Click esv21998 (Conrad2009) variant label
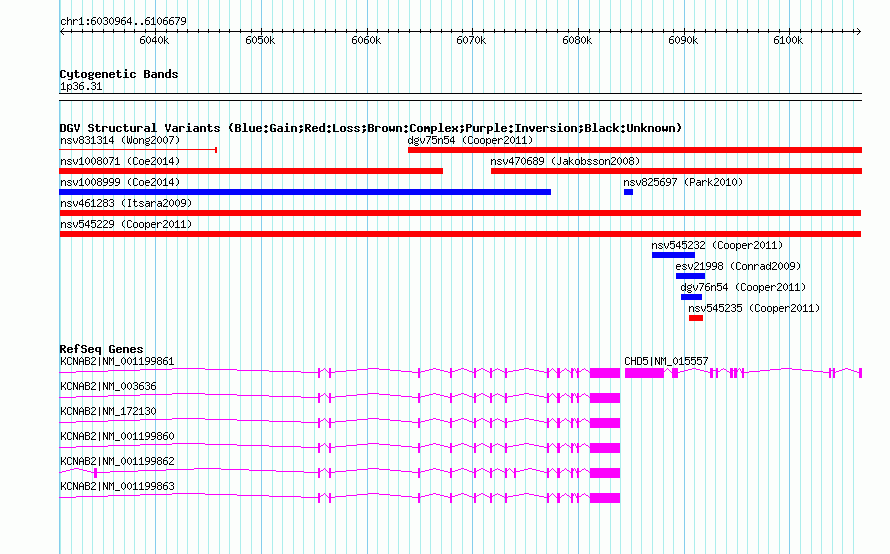The width and height of the screenshot is (890, 554). click(x=738, y=266)
